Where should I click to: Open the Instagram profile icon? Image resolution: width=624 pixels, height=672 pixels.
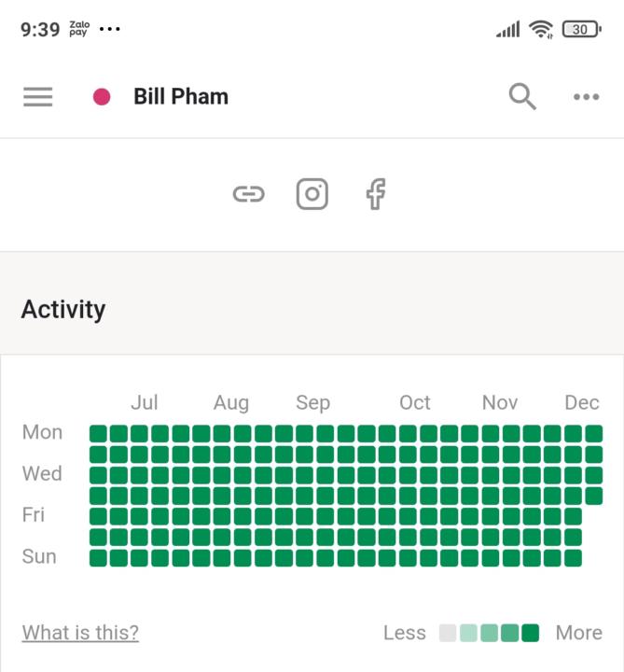coord(312,194)
